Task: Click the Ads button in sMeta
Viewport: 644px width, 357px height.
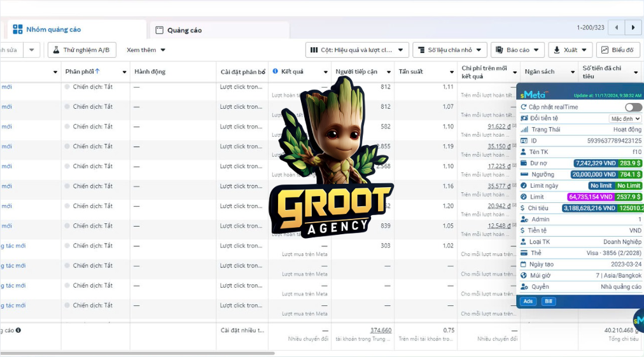Action: coord(528,301)
